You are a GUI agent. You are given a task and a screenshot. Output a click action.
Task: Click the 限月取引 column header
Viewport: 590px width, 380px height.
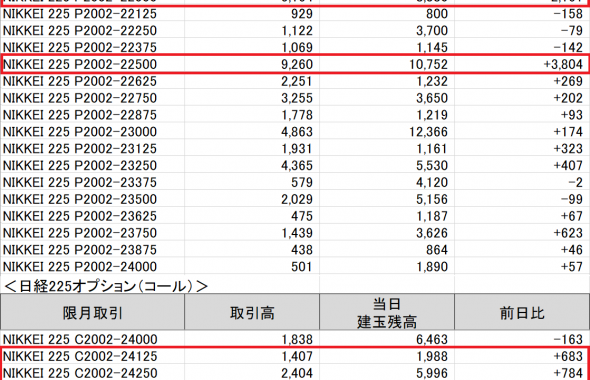[x=93, y=313]
